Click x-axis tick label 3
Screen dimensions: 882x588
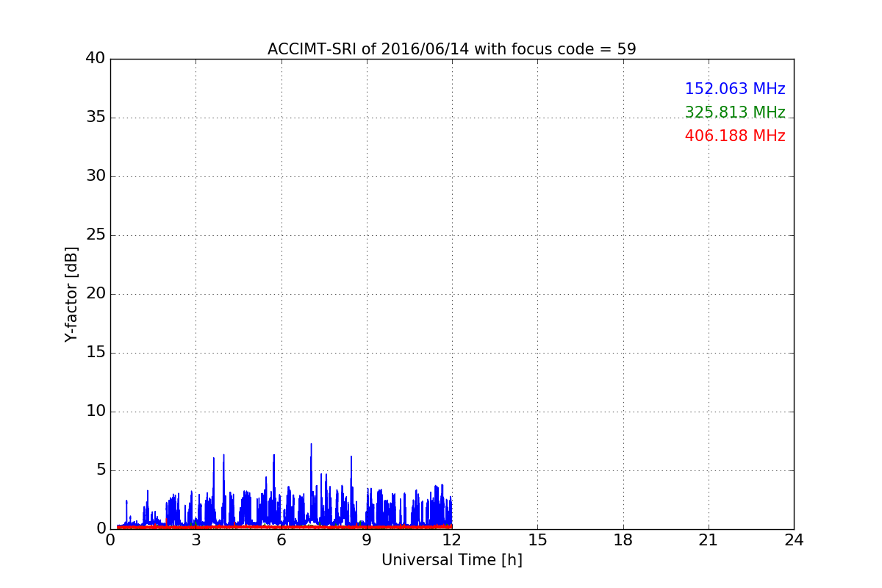pos(196,540)
